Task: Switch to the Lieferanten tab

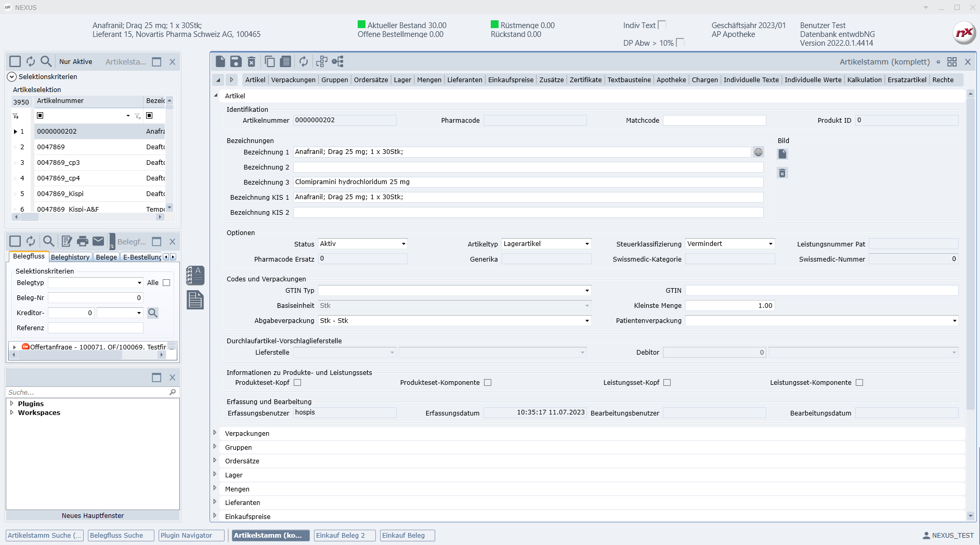Action: (x=465, y=80)
